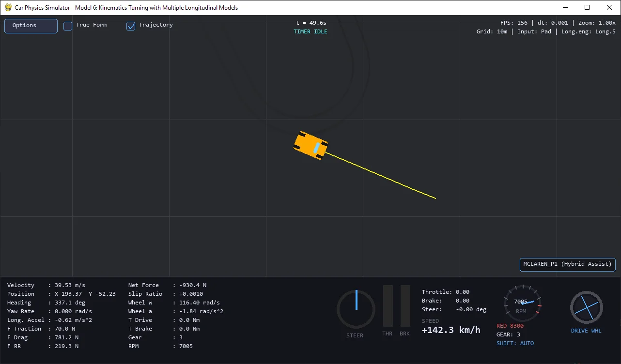
Task: Click the SPEED readout showing +142.3 km/h
Action: pyautogui.click(x=450, y=330)
